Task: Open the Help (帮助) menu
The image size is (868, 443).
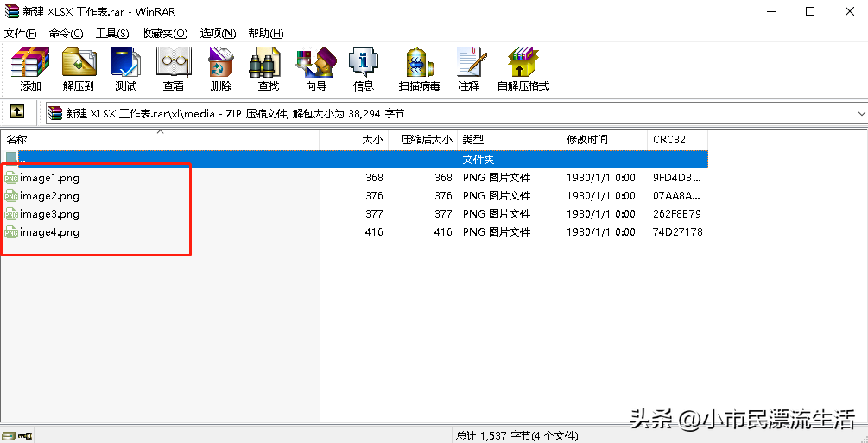Action: [266, 34]
